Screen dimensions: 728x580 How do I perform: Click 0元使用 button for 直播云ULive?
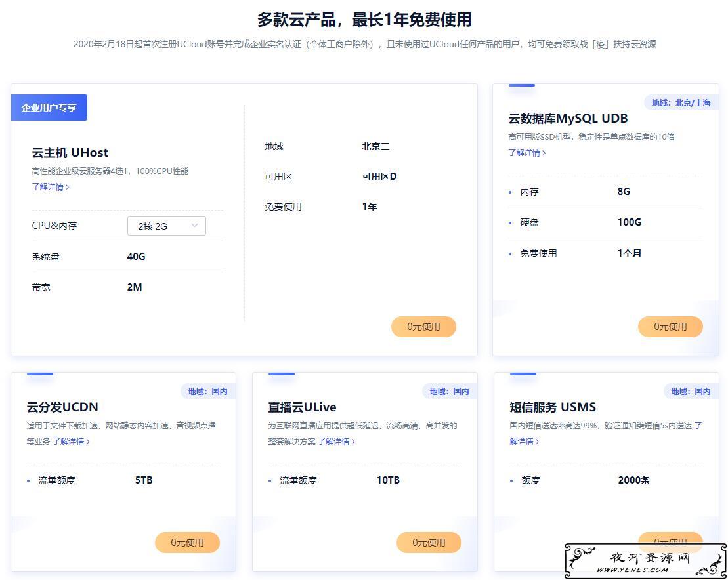pos(429,543)
